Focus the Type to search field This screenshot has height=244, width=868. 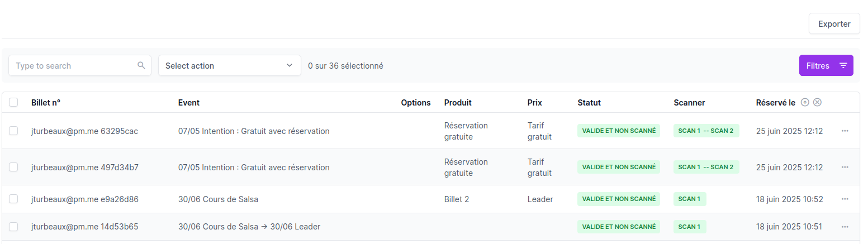(x=73, y=65)
